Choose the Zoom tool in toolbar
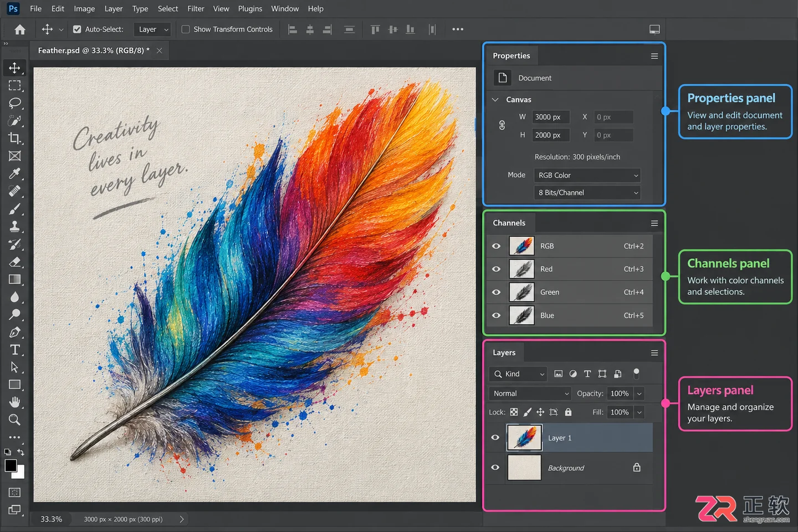Viewport: 798px width, 532px height. 15,420
